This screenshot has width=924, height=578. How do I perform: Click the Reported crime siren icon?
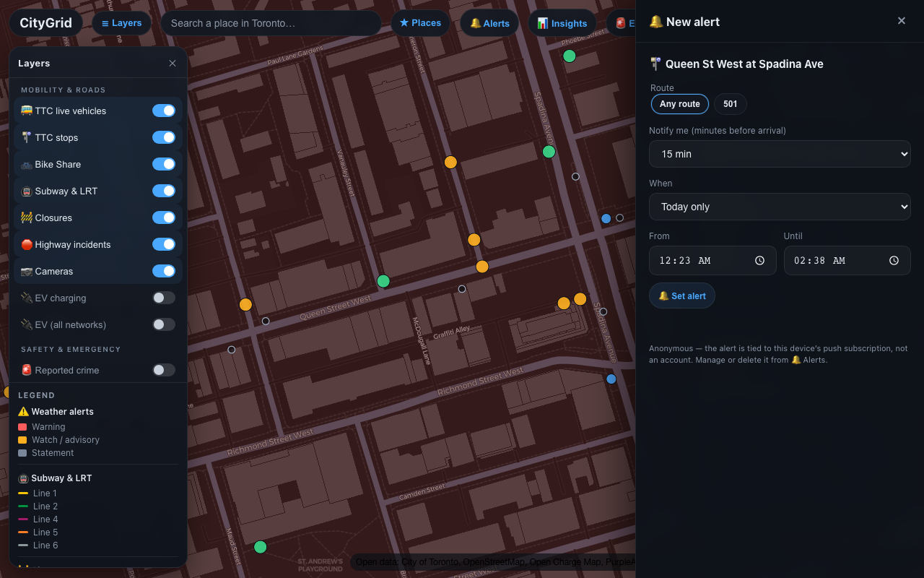point(27,370)
